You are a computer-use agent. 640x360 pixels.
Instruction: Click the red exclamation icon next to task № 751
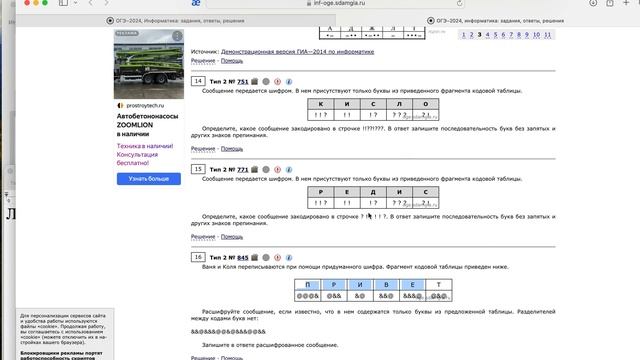coord(278,82)
